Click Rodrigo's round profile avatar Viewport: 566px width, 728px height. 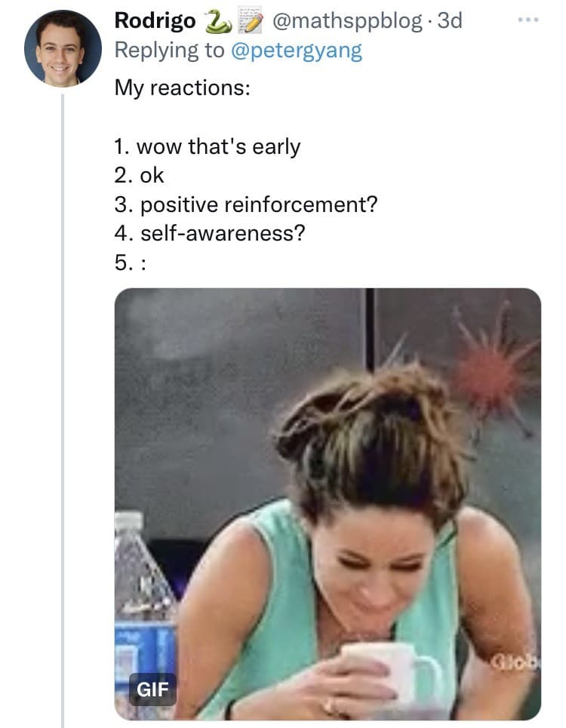point(63,48)
